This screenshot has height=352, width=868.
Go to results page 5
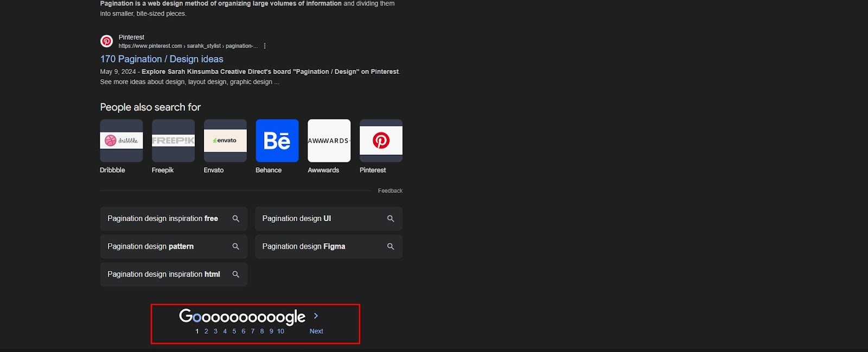(234, 331)
